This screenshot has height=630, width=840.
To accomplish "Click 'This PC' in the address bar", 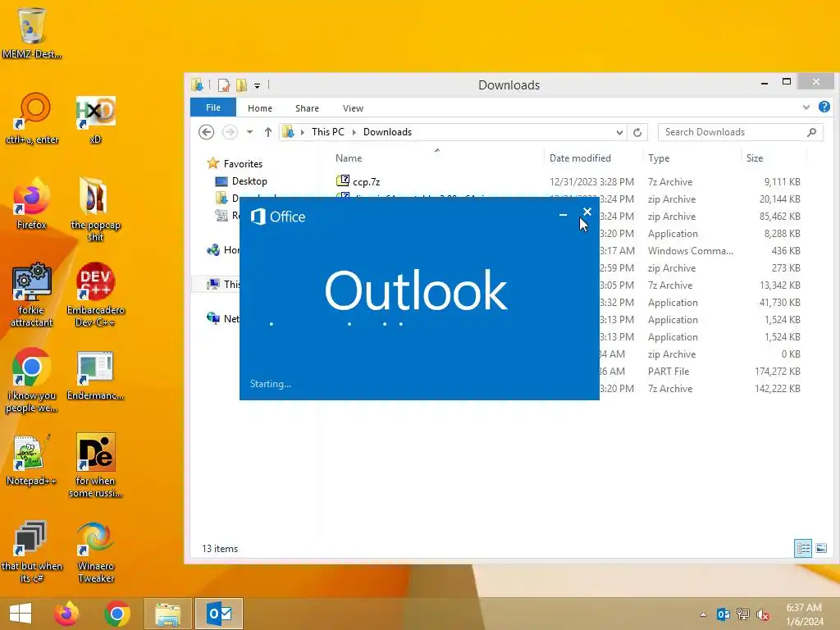I will point(328,132).
